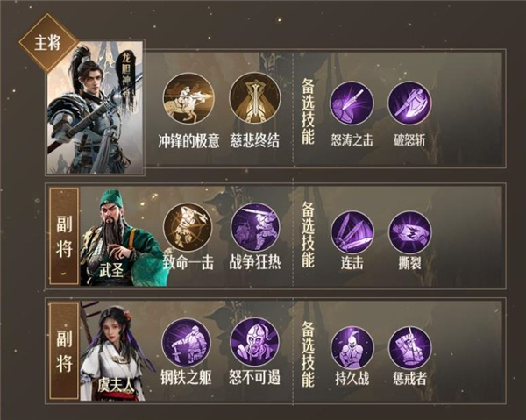Screen dimensions: 526x420
Task: Click the 撕裂 alternate skill icon
Action: (x=409, y=232)
